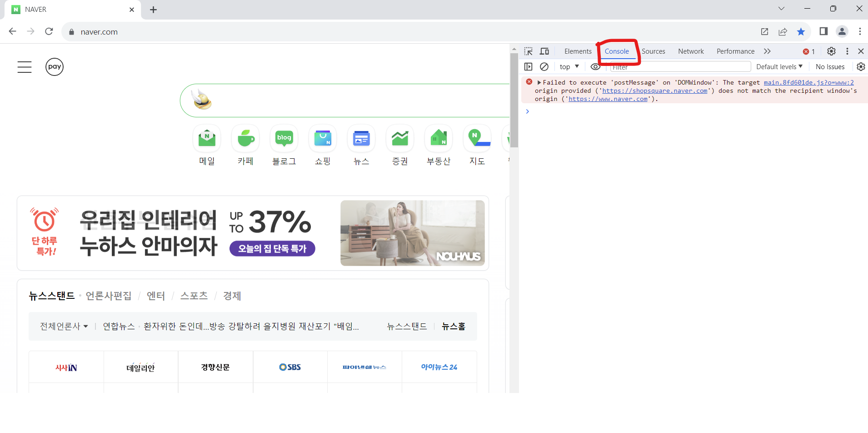Switch to the Elements tab
This screenshot has width=868, height=433.
(x=578, y=51)
